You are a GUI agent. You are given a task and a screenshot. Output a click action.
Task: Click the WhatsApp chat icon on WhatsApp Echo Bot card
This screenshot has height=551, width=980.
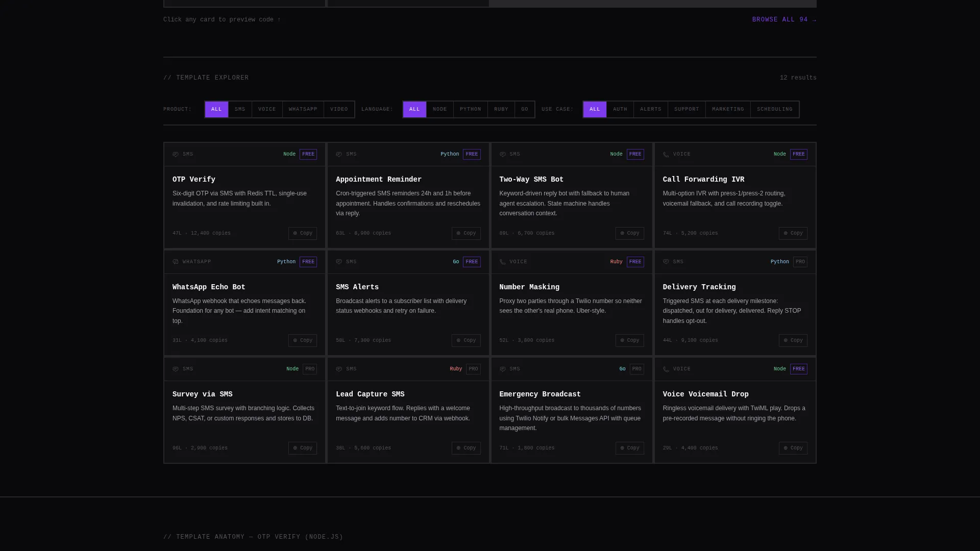[176, 262]
